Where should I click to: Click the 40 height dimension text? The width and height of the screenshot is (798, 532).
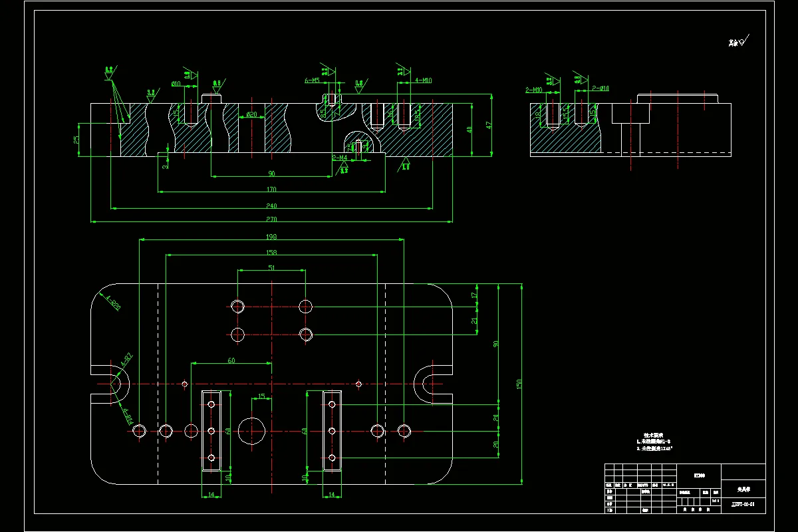click(469, 129)
